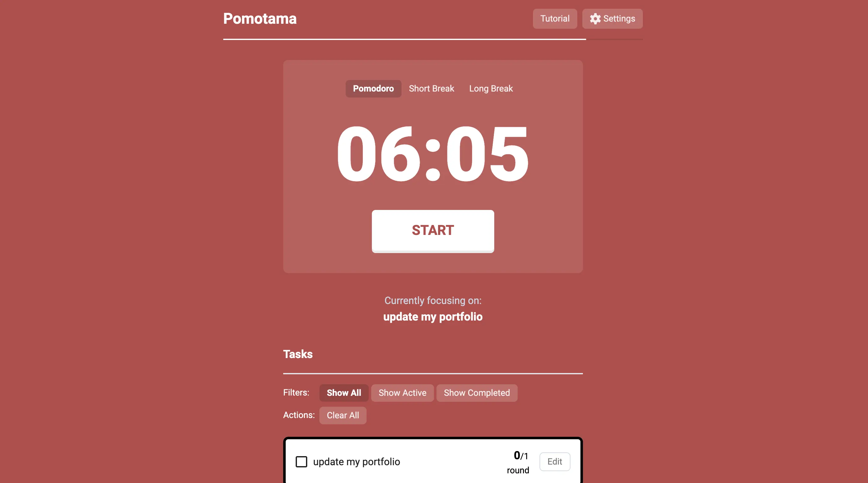Click the Clear All actions button
The width and height of the screenshot is (868, 483).
pyautogui.click(x=343, y=415)
